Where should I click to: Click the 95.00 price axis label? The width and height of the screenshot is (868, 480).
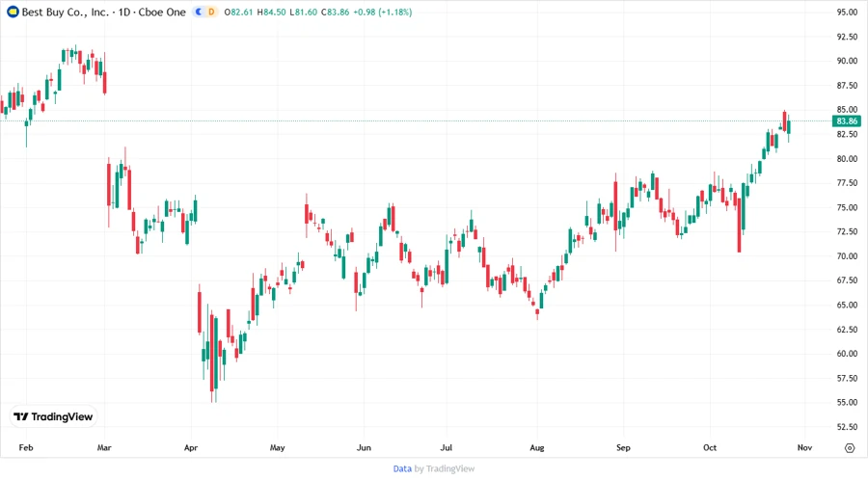pyautogui.click(x=847, y=13)
